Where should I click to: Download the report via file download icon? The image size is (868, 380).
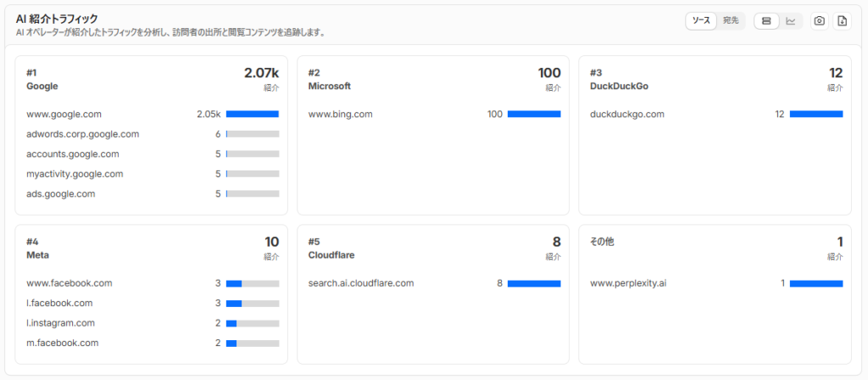(842, 21)
